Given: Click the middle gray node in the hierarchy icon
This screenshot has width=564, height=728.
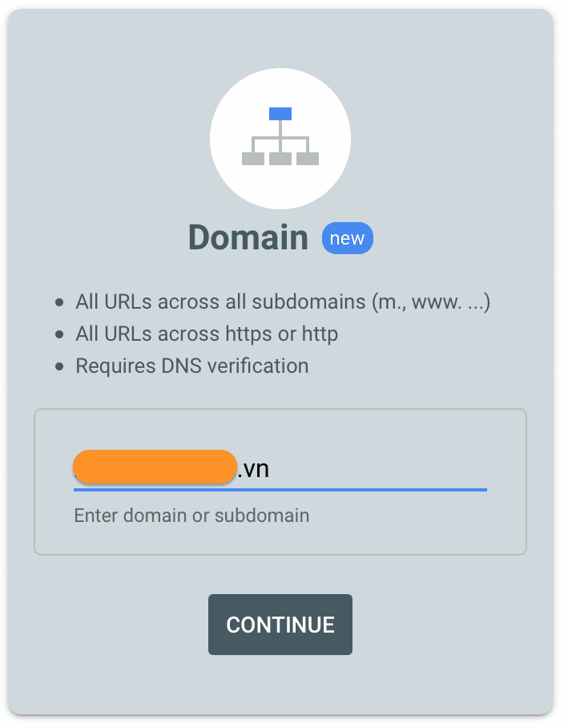Looking at the screenshot, I should click(x=280, y=159).
